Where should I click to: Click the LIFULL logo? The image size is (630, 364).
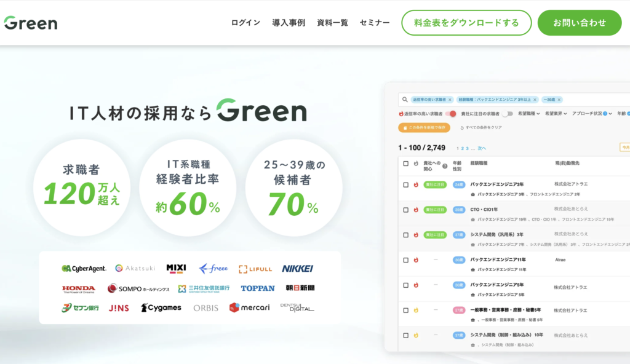[255, 269]
